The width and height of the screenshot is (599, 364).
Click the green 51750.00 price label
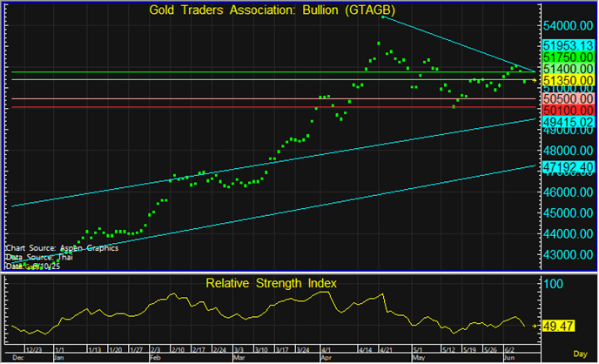coord(567,57)
